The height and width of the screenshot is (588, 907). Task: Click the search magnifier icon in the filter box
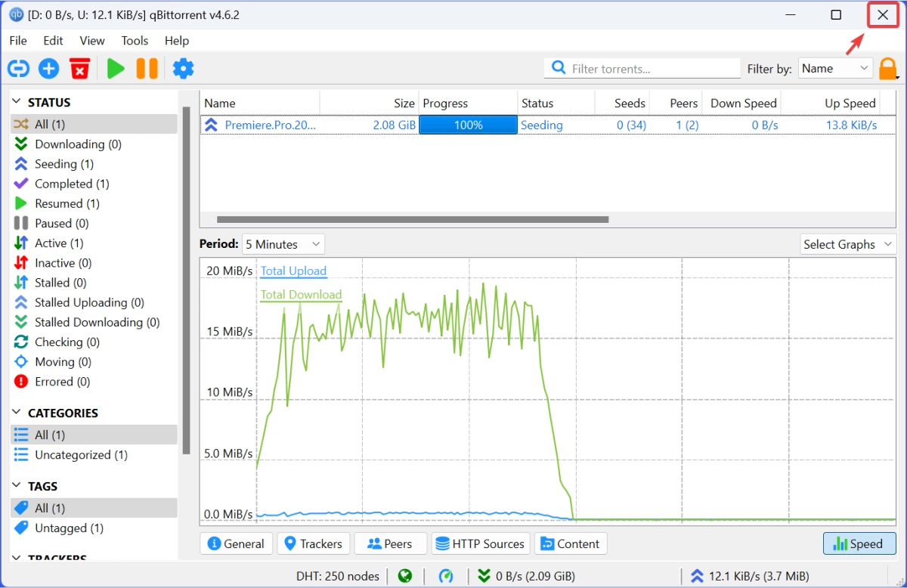click(559, 68)
